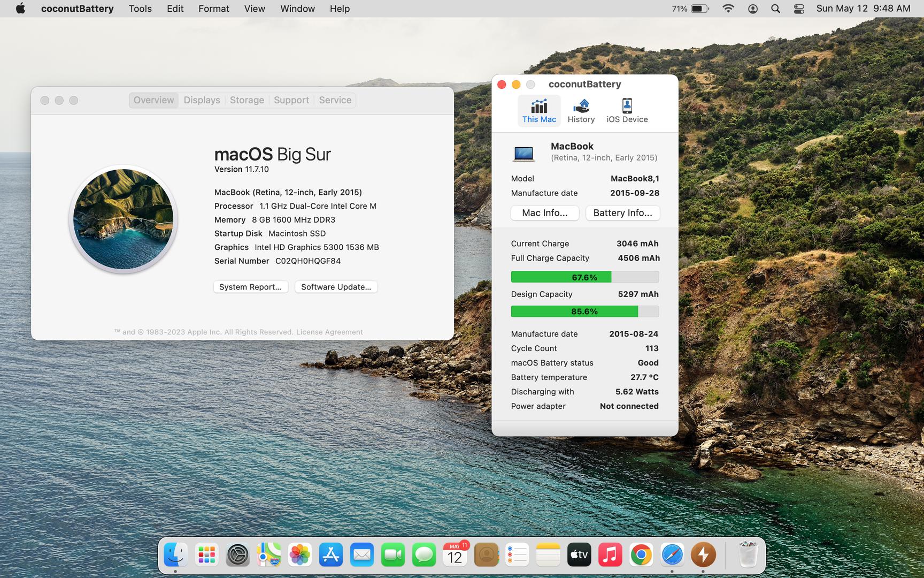924x578 pixels.
Task: Click the Discharging with 5.62 Watts value
Action: point(637,392)
